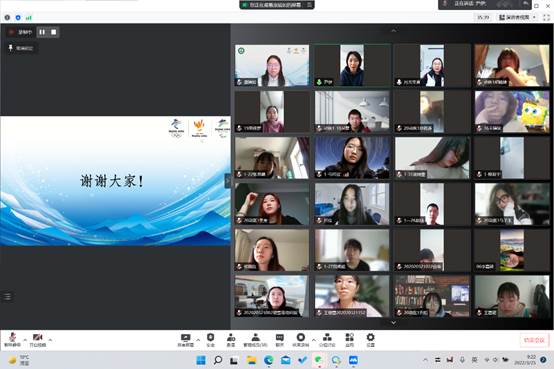Click the red end meeting button
Image resolution: width=554 pixels, height=369 pixels.
coord(534,340)
